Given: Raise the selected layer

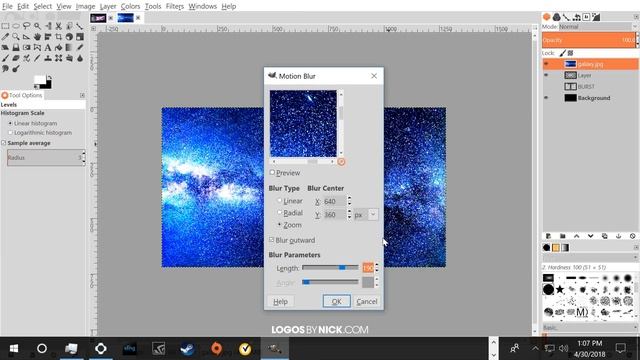Looking at the screenshot, I should tap(576, 236).
